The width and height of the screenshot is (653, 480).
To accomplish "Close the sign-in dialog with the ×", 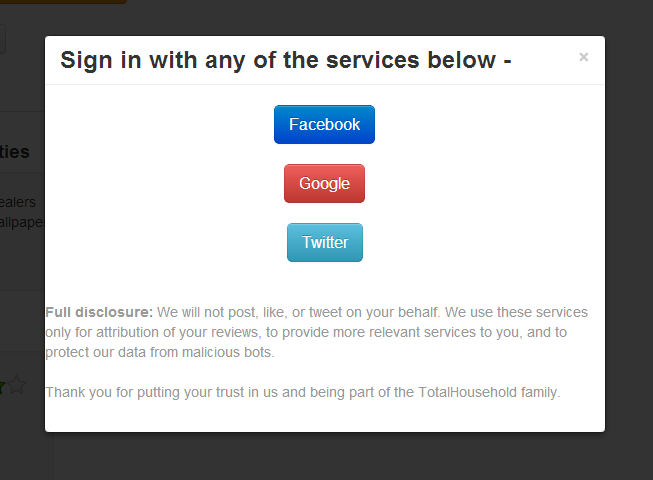I will tap(584, 58).
